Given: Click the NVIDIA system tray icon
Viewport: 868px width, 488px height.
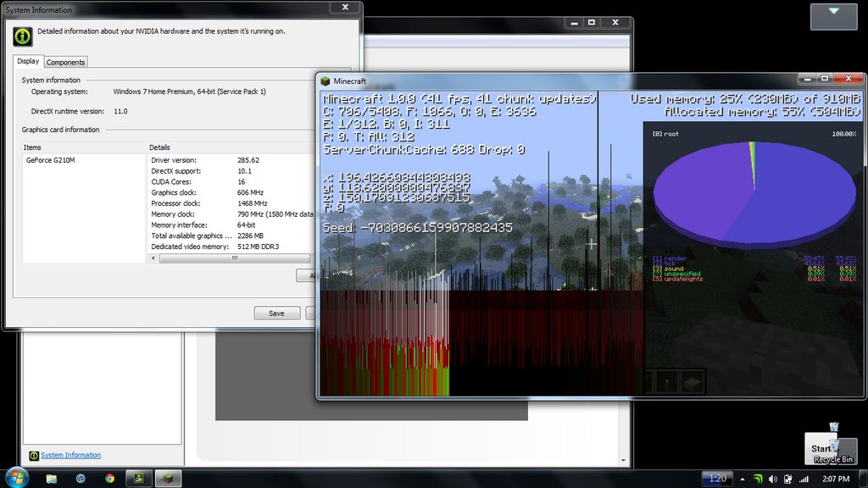Looking at the screenshot, I should coord(758,479).
